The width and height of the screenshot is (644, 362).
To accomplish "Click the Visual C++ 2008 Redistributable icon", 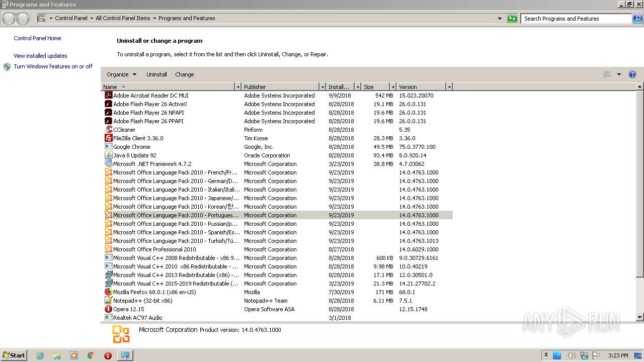I will click(x=108, y=257).
